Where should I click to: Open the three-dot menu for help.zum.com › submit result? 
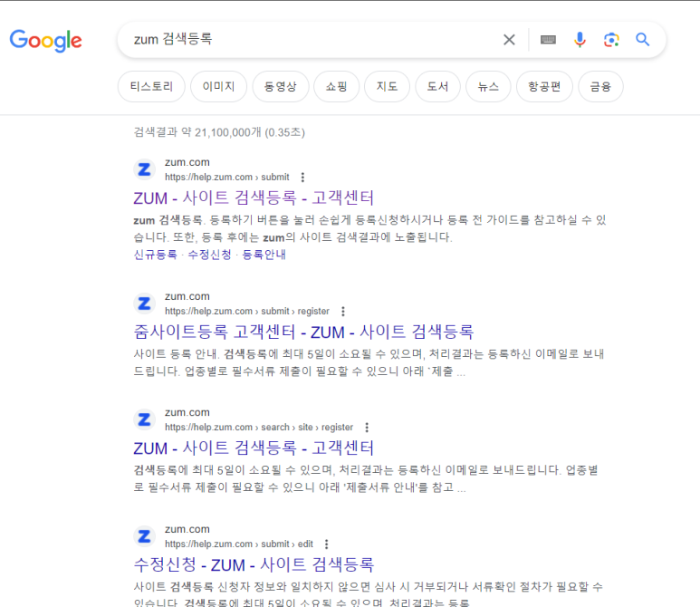[302, 178]
